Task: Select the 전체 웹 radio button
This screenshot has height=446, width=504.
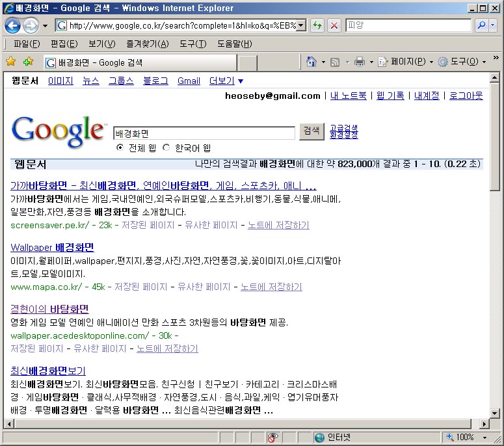Action: pos(120,148)
